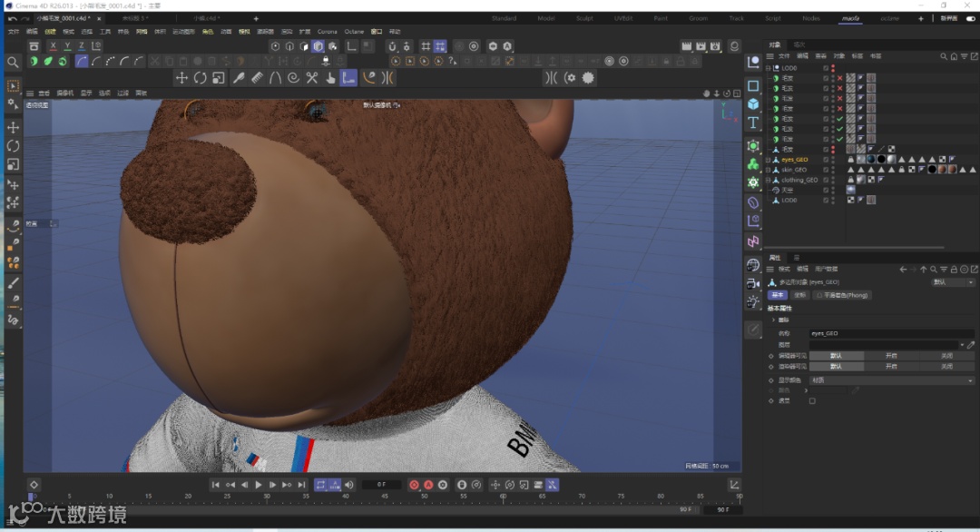
Task: Toggle the green check on last hair object
Action: point(840,139)
